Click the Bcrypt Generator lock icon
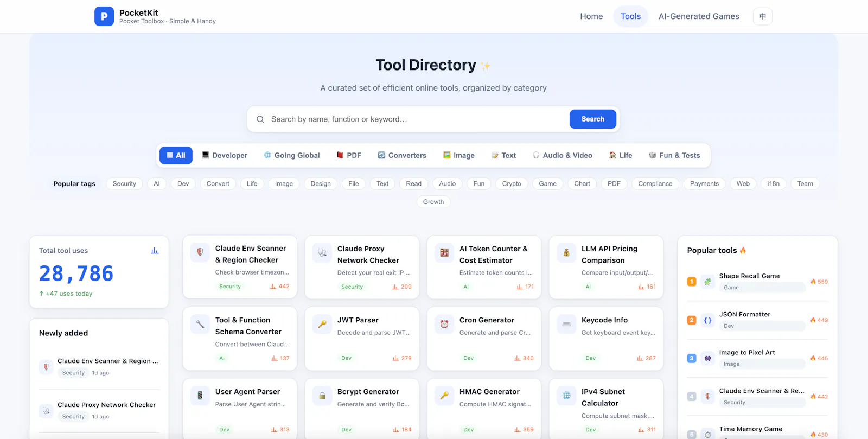Image resolution: width=868 pixels, height=439 pixels. [x=322, y=396]
